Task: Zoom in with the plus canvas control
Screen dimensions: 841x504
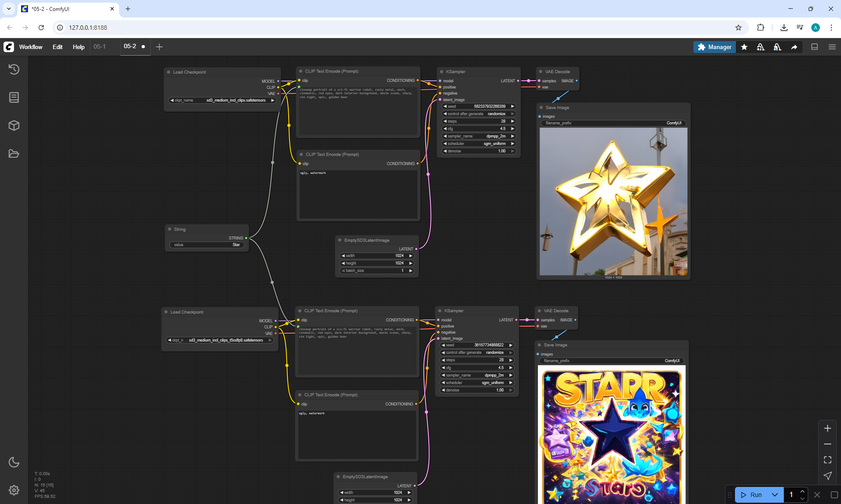Action: point(827,428)
